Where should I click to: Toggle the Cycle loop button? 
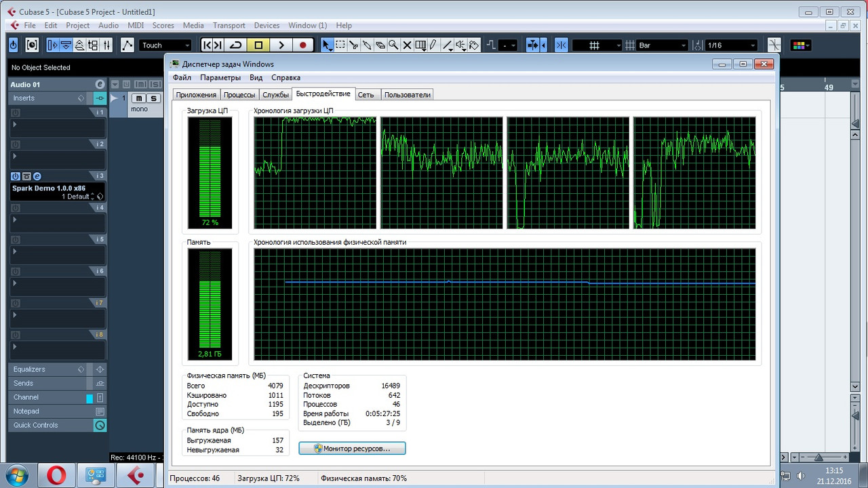236,45
